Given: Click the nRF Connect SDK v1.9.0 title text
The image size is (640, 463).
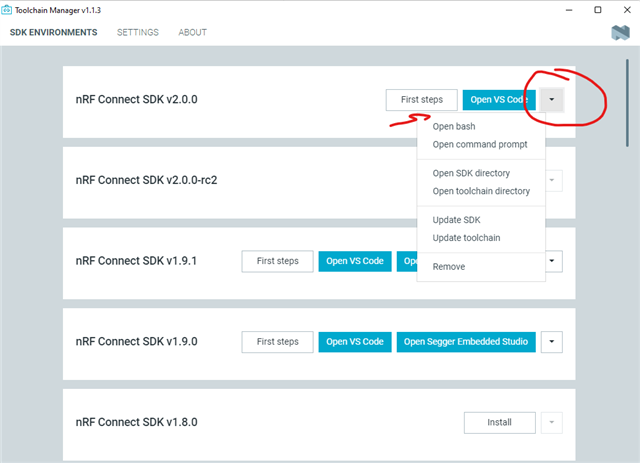Looking at the screenshot, I should pos(136,342).
